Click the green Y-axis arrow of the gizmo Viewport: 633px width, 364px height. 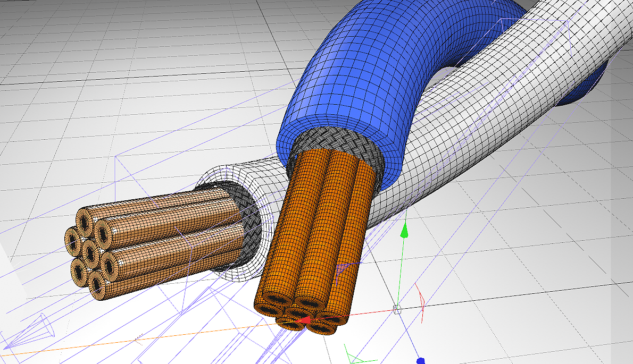pyautogui.click(x=404, y=231)
